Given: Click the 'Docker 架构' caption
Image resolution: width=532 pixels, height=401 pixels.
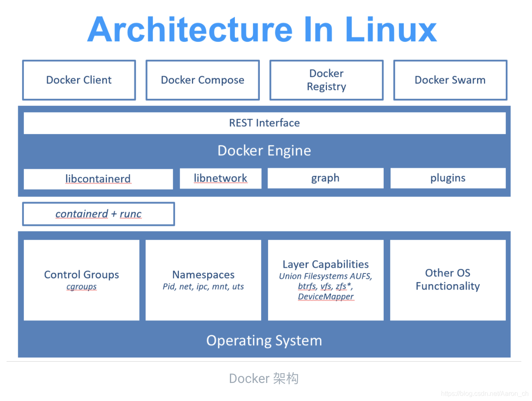Looking at the screenshot, I should click(x=264, y=378).
